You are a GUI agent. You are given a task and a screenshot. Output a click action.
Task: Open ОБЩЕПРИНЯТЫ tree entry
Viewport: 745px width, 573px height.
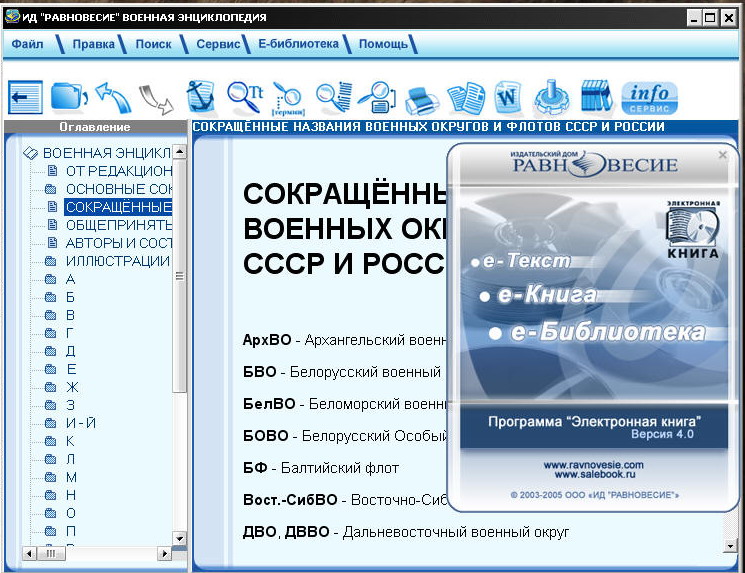coord(119,225)
